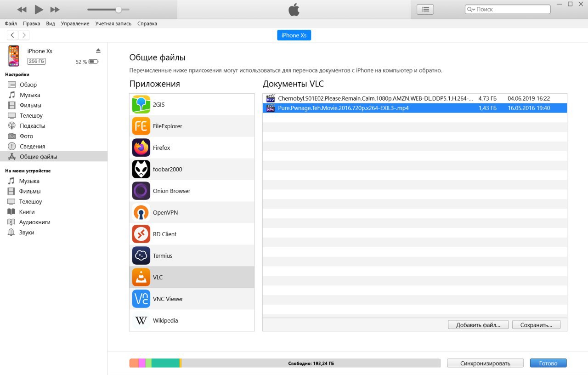The image size is (588, 375).
Task: Open Фильмы under На моем устройстве
Action: pyautogui.click(x=54, y=191)
